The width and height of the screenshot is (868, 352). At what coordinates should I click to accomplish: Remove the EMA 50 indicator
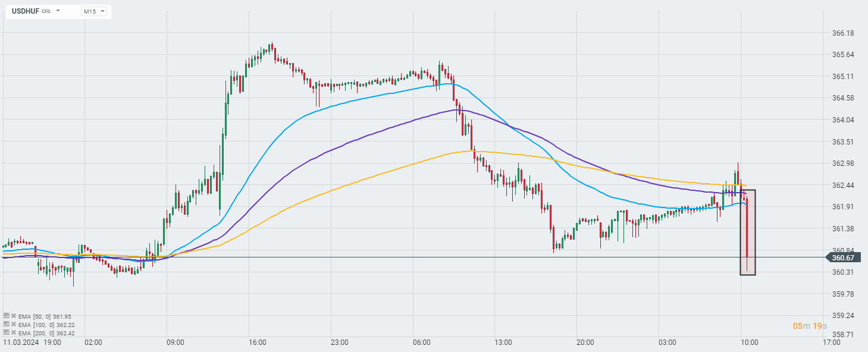[x=13, y=316]
